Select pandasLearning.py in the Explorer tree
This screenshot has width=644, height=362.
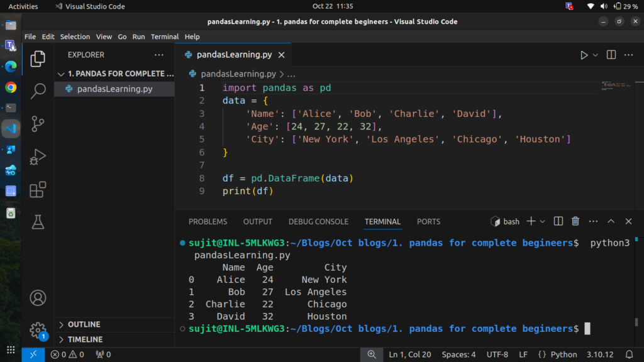[114, 89]
